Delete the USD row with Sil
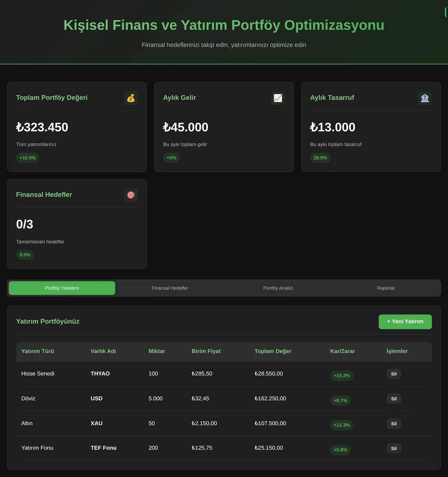This screenshot has width=448, height=477. pyautogui.click(x=394, y=399)
